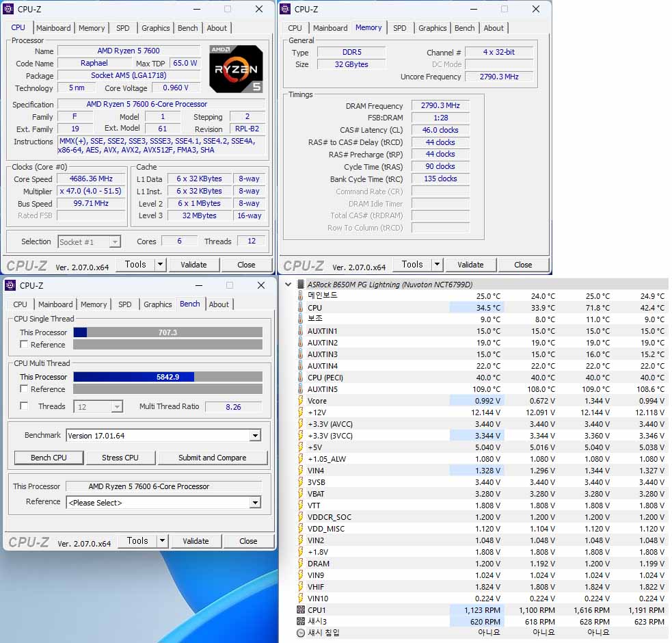Click the CPU-Z app icon in Bench window title bar
The width and height of the screenshot is (672, 643).
(x=10, y=285)
